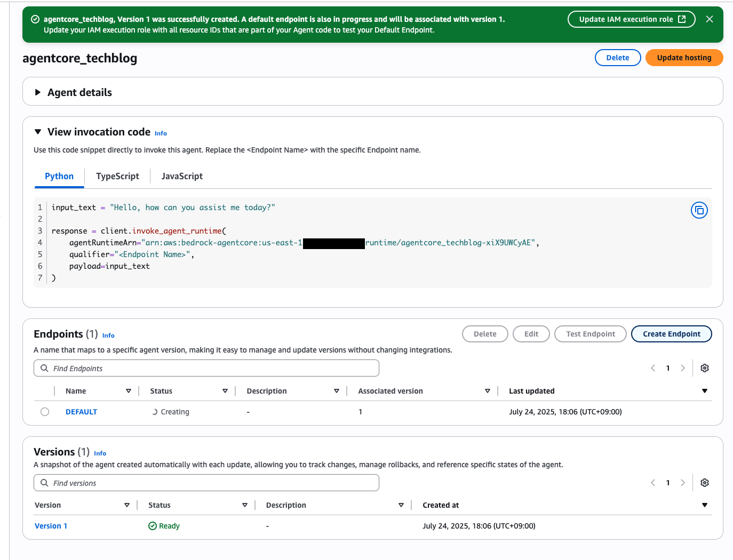Click code line with agentRuntimeArn
The height and width of the screenshot is (560, 733).
tap(304, 243)
